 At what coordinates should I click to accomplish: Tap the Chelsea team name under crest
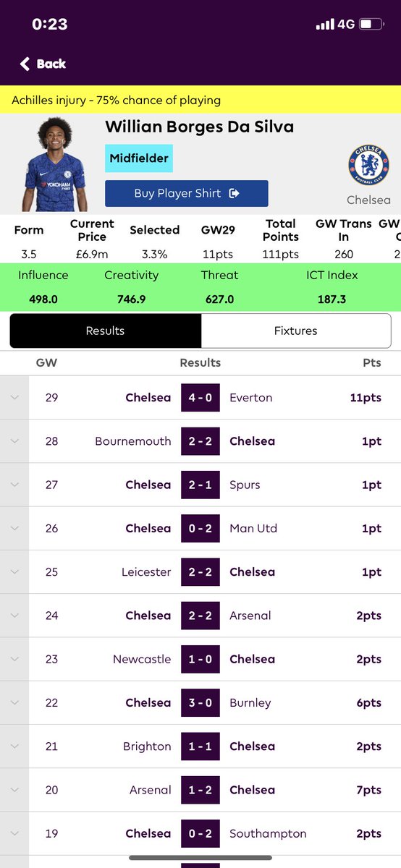coord(368,200)
